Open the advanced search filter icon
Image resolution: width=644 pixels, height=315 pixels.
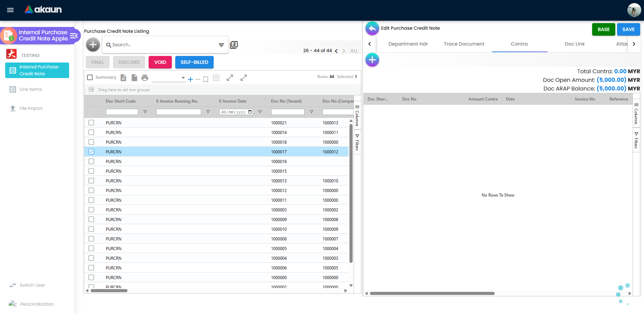pyautogui.click(x=221, y=45)
